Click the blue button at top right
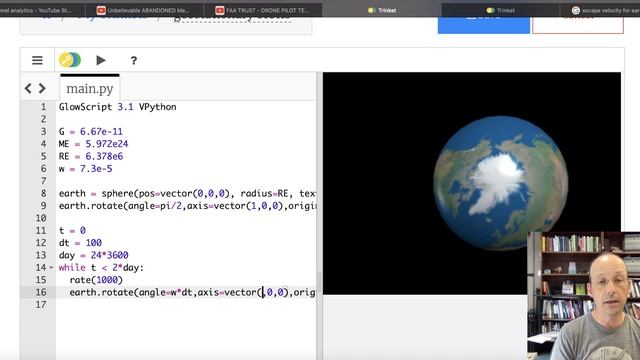This screenshot has height=360, width=640. point(484,25)
